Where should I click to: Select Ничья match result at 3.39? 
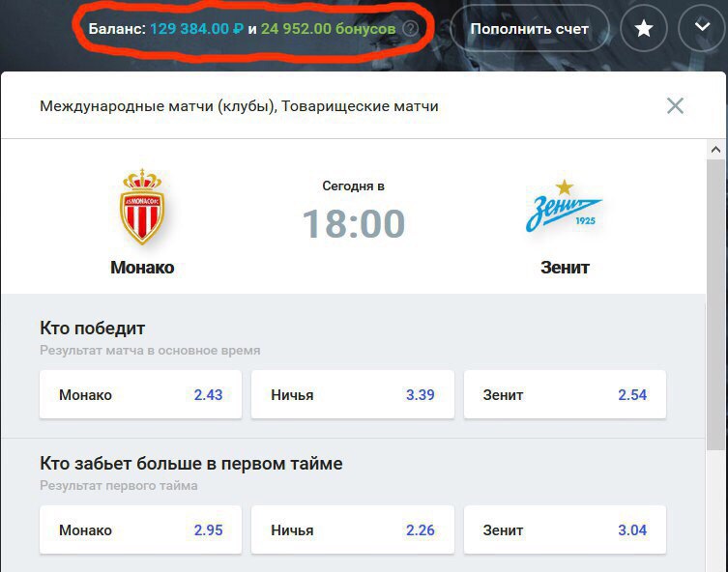[x=352, y=394]
